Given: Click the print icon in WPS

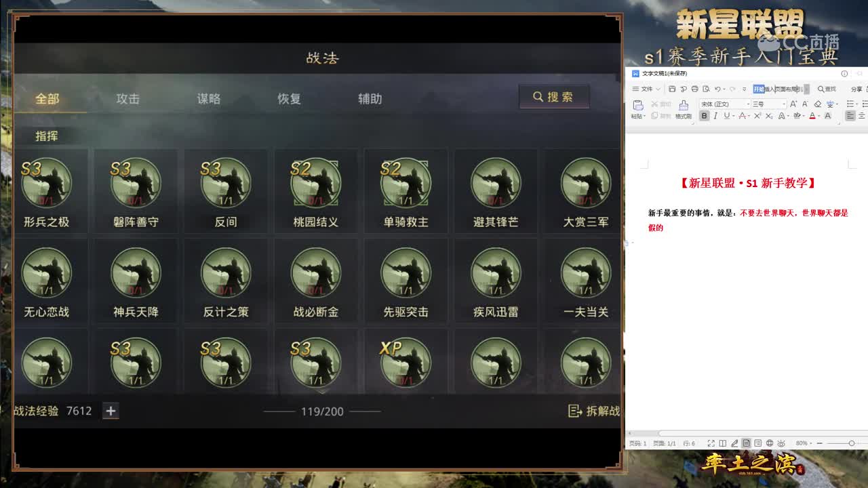Looking at the screenshot, I should point(695,89).
